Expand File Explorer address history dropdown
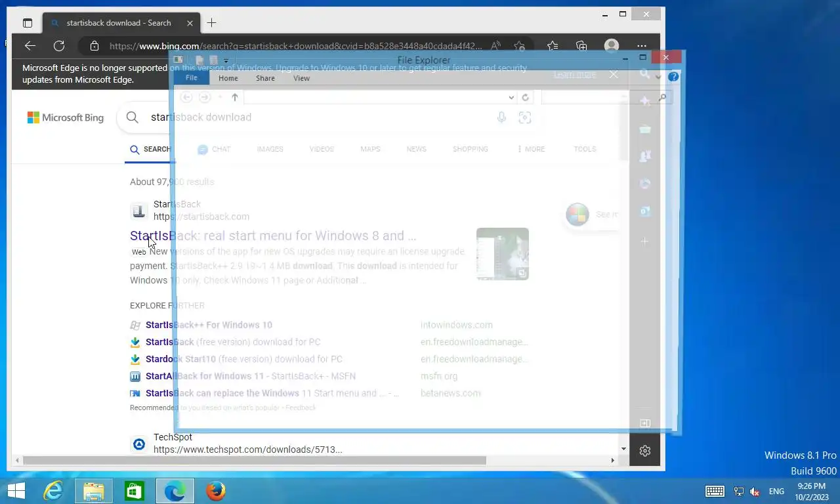840x504 pixels. click(x=511, y=97)
